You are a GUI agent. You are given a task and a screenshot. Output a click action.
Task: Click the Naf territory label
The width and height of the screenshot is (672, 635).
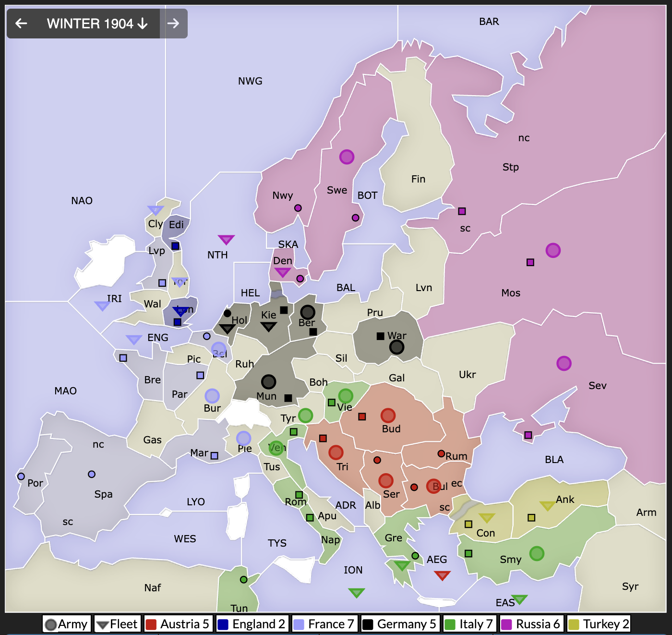tap(153, 588)
